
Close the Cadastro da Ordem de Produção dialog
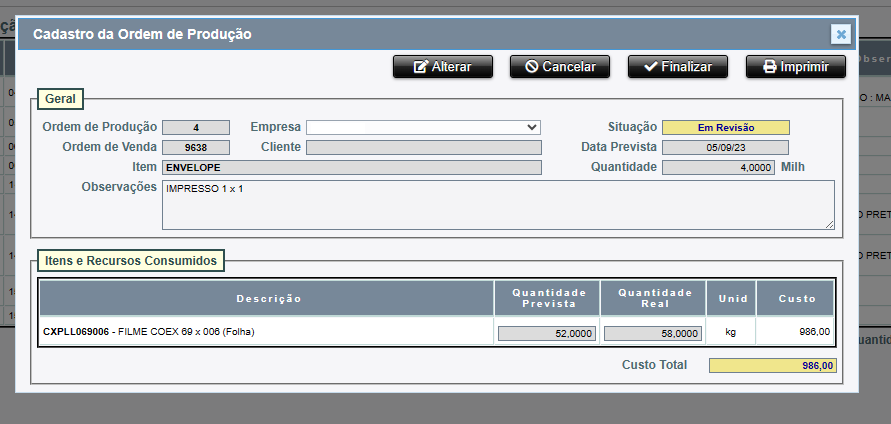coord(841,34)
